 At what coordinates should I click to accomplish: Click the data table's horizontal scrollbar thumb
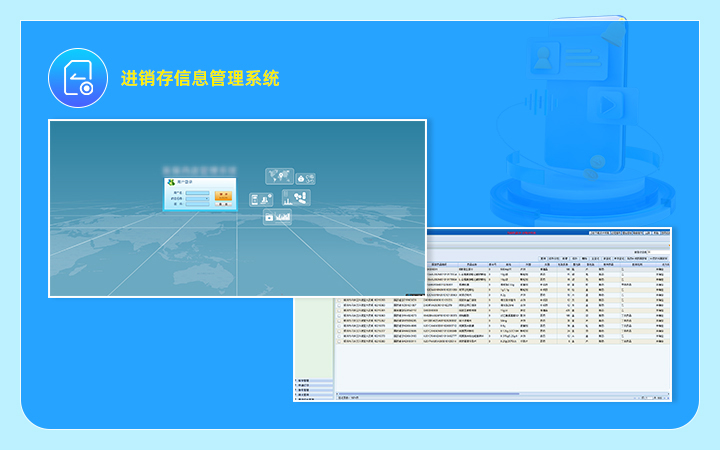[429, 394]
